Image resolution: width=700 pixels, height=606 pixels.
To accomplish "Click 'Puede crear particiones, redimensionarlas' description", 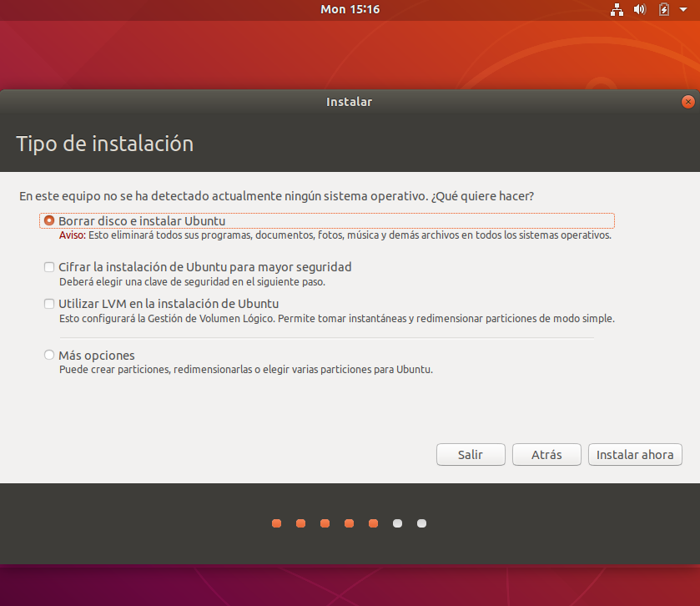I will (246, 370).
